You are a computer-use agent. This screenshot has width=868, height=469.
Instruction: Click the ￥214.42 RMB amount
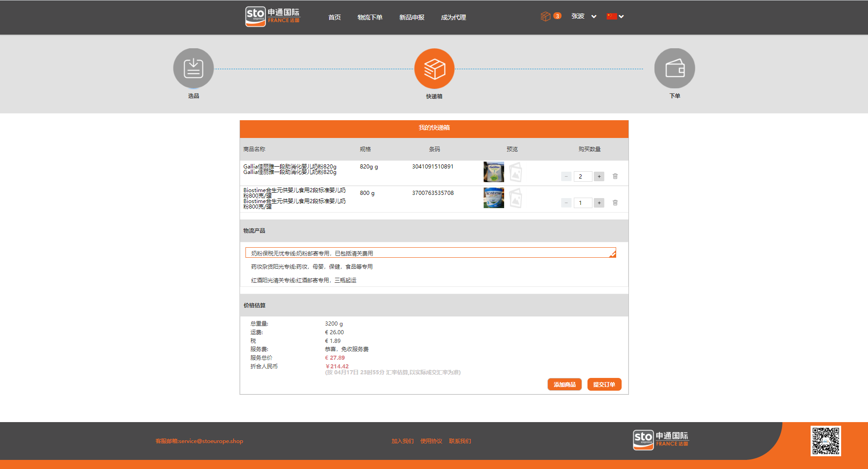pyautogui.click(x=337, y=367)
